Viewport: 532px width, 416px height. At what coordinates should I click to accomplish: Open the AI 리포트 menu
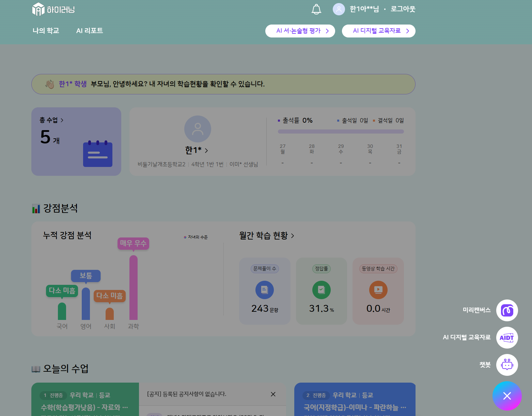pos(90,31)
